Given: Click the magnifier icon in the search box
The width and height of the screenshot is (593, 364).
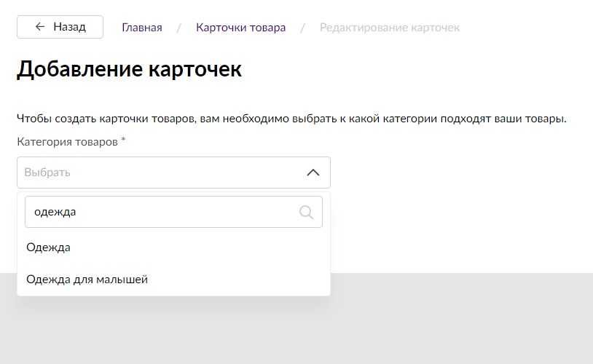Looking at the screenshot, I should (306, 212).
